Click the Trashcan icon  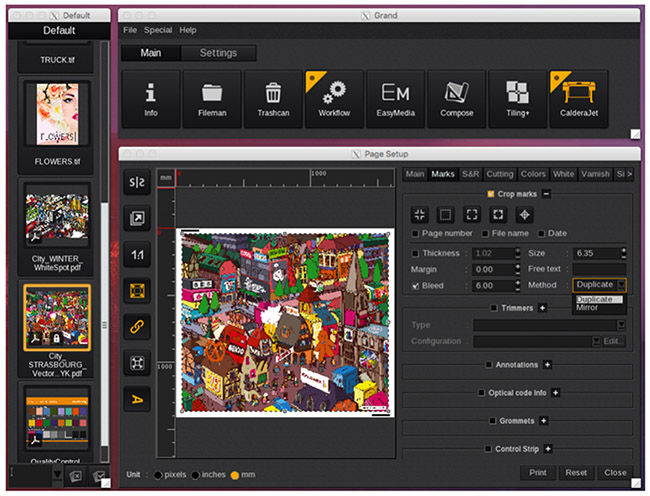coord(272,99)
